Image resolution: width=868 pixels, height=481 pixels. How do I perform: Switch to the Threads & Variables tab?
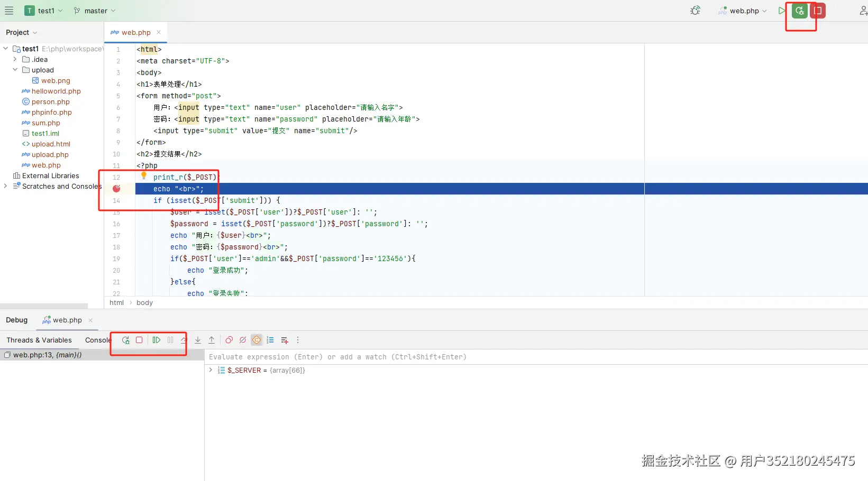coord(39,340)
